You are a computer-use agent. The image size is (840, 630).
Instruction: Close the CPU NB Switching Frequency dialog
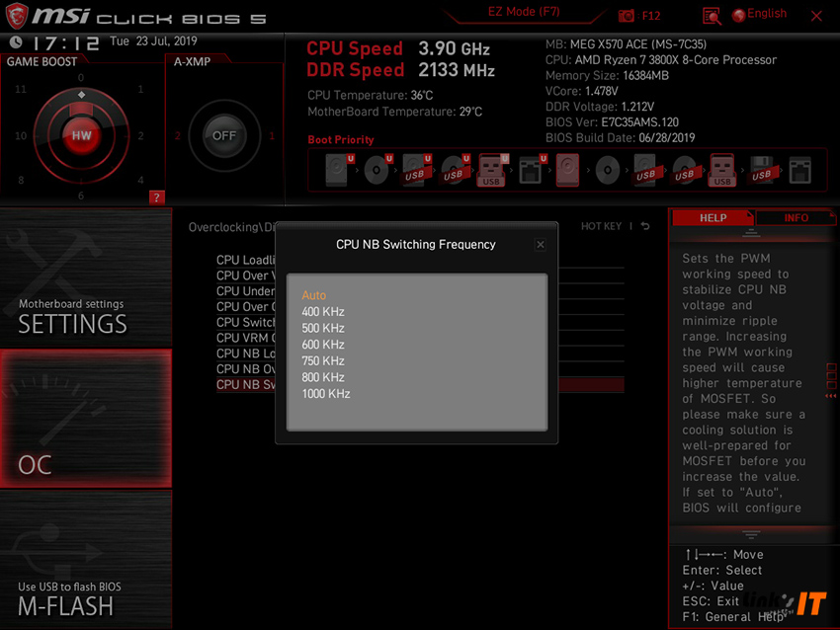pyautogui.click(x=540, y=245)
